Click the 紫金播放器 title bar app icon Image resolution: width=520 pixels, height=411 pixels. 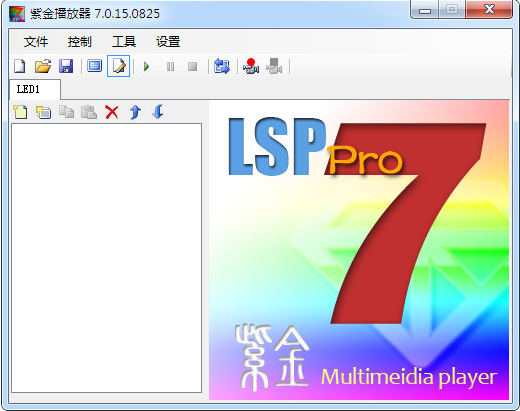[x=17, y=14]
